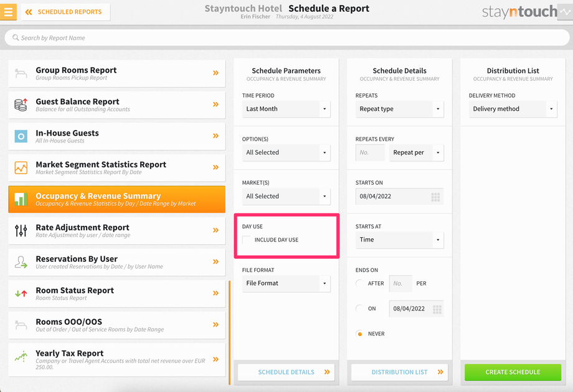Viewport: 573px width, 392px height.
Task: Click the search magnifier icon
Action: point(16,37)
